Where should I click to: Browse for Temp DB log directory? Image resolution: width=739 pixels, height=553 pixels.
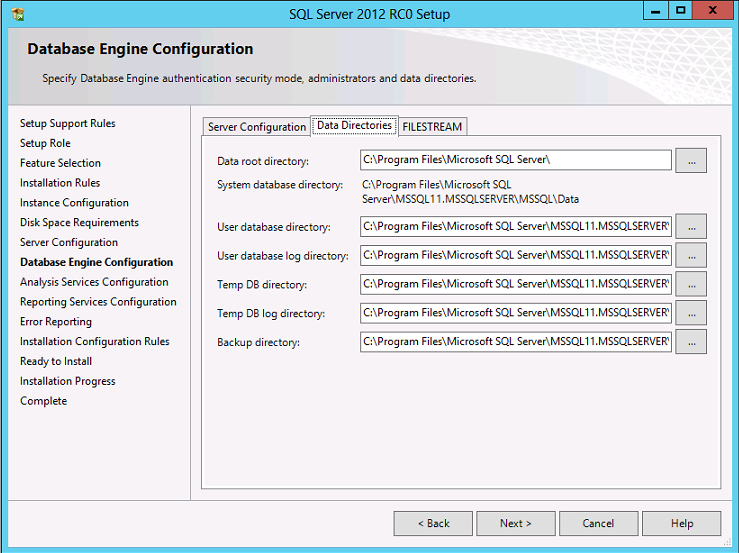pos(691,313)
